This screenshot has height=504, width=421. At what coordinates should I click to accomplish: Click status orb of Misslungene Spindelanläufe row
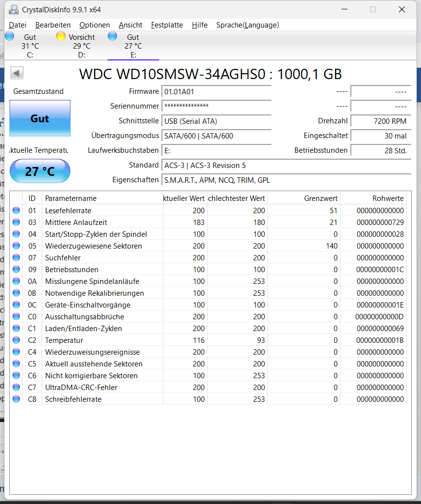coord(16,281)
